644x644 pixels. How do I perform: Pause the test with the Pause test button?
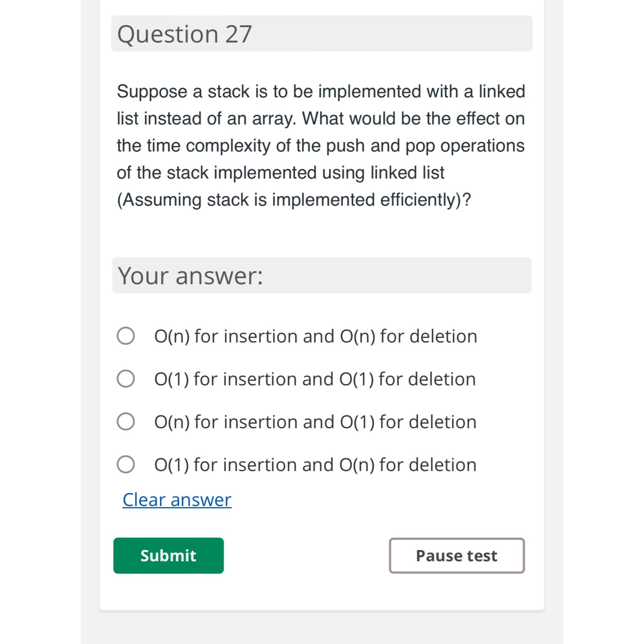(x=457, y=556)
